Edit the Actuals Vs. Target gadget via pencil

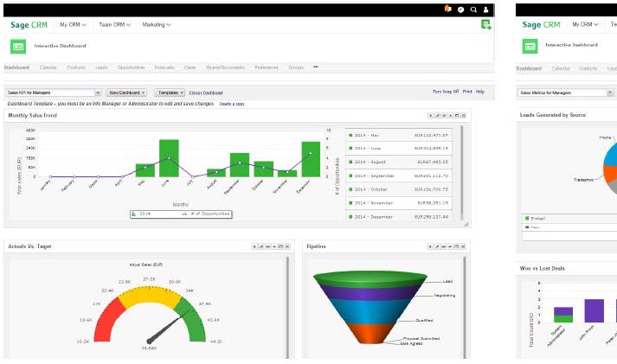[261, 246]
